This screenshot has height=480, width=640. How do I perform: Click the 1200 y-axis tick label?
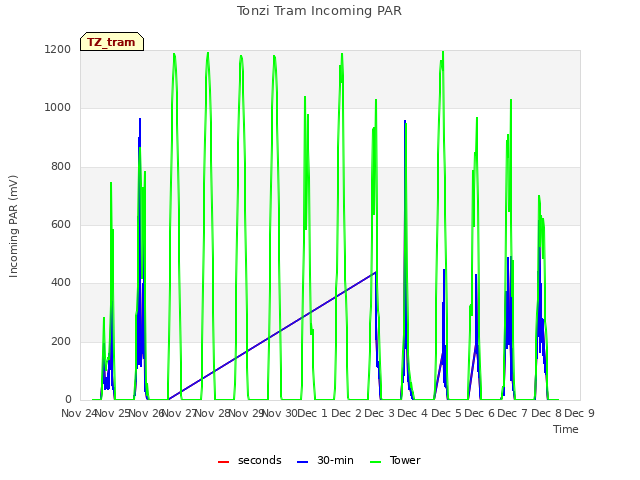[58, 50]
